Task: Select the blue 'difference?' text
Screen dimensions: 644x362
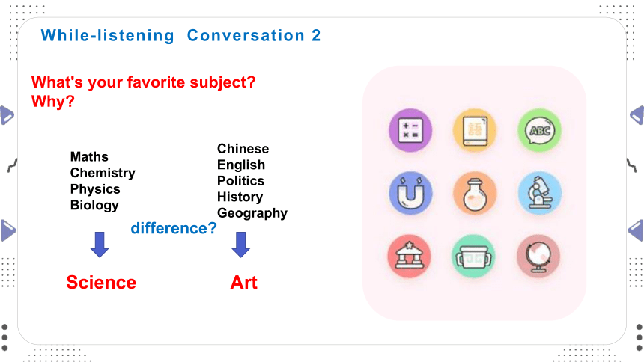Action: coord(174,228)
